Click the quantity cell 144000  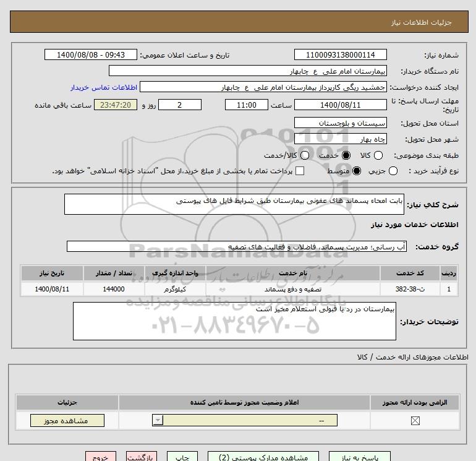tap(114, 289)
